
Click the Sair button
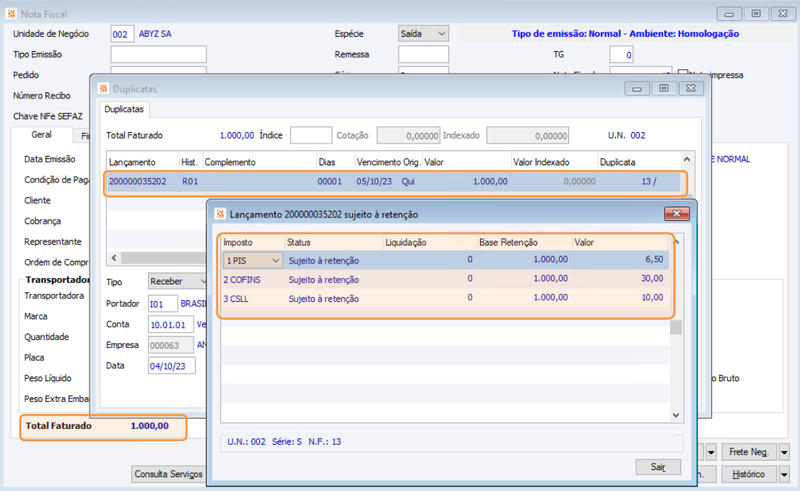tap(658, 467)
